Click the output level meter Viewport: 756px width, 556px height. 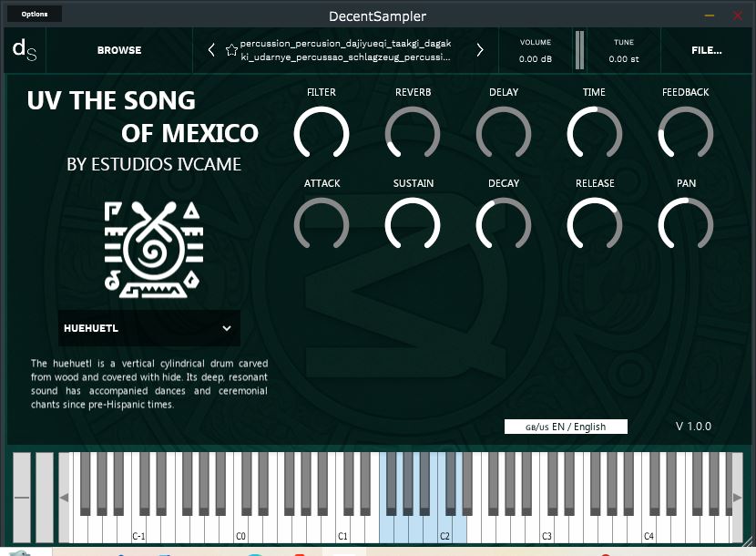(579, 50)
